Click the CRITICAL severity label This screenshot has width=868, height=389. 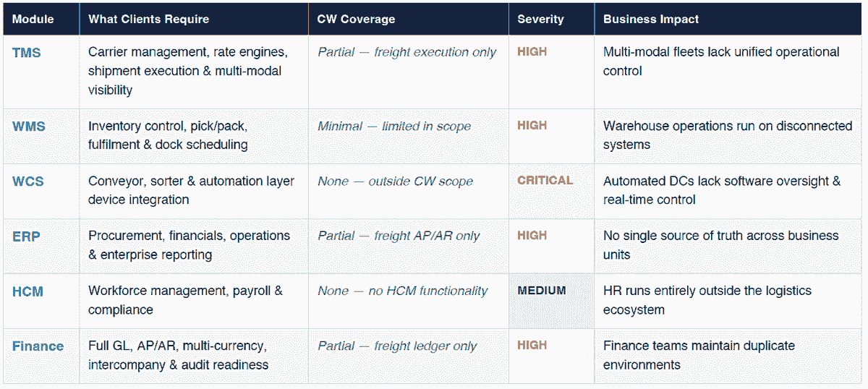[x=545, y=180]
